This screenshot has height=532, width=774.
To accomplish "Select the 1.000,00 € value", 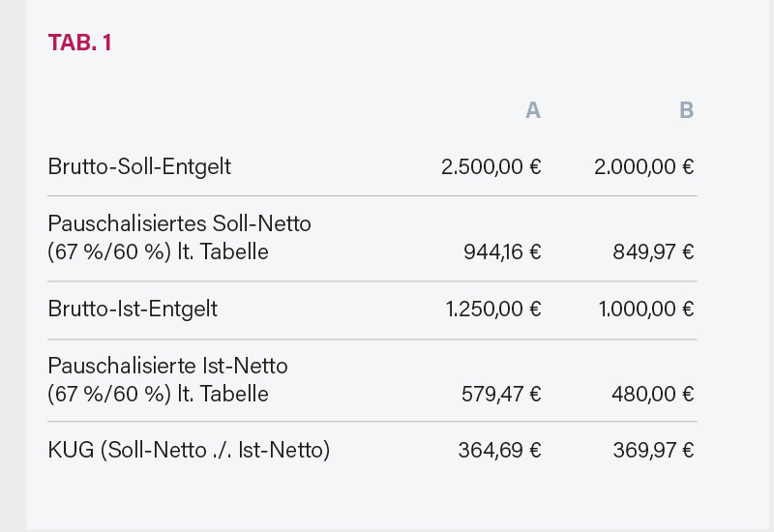I will point(646,310).
